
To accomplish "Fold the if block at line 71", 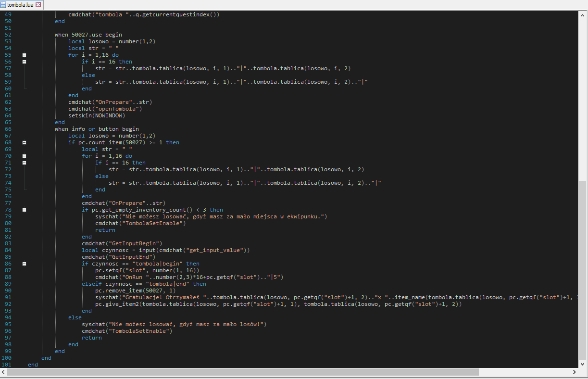I will click(x=24, y=163).
